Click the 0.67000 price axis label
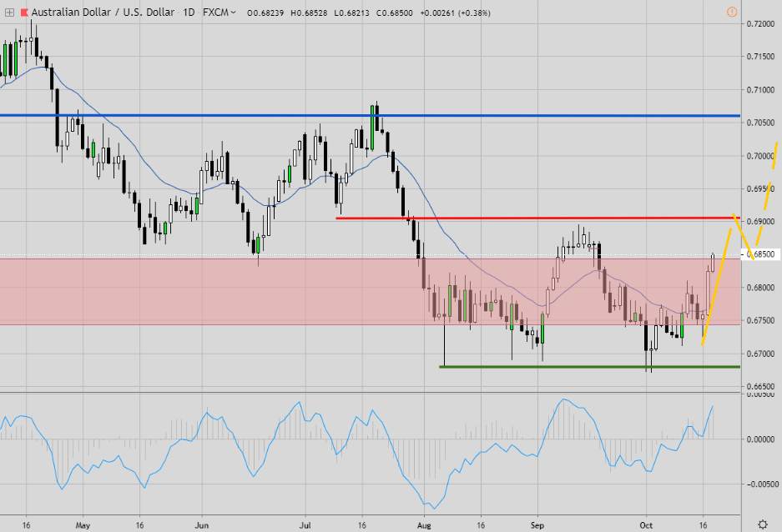The image size is (782, 532). [760, 354]
